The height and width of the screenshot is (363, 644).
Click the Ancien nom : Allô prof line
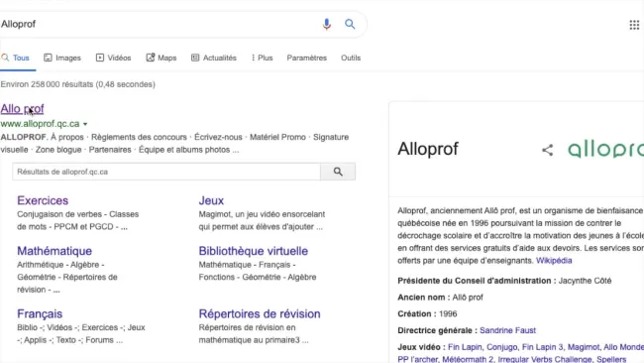point(440,298)
